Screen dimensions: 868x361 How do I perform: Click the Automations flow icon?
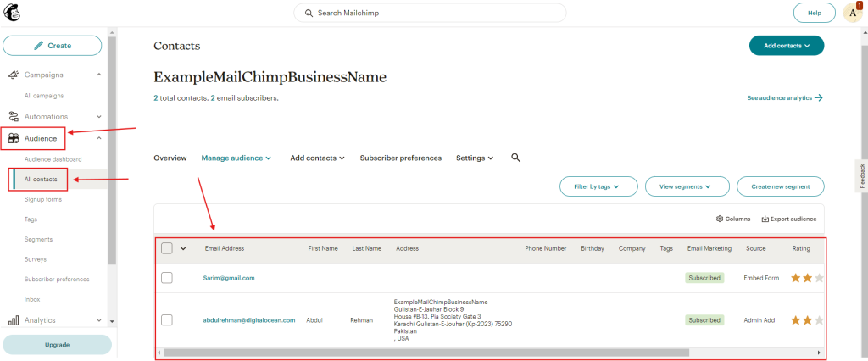[14, 117]
